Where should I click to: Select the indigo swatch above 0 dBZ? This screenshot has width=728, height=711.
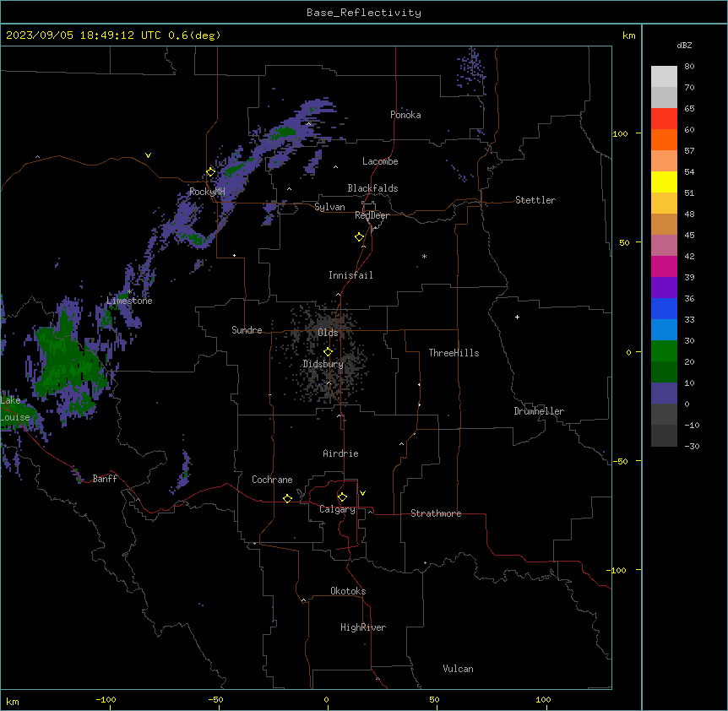click(664, 393)
